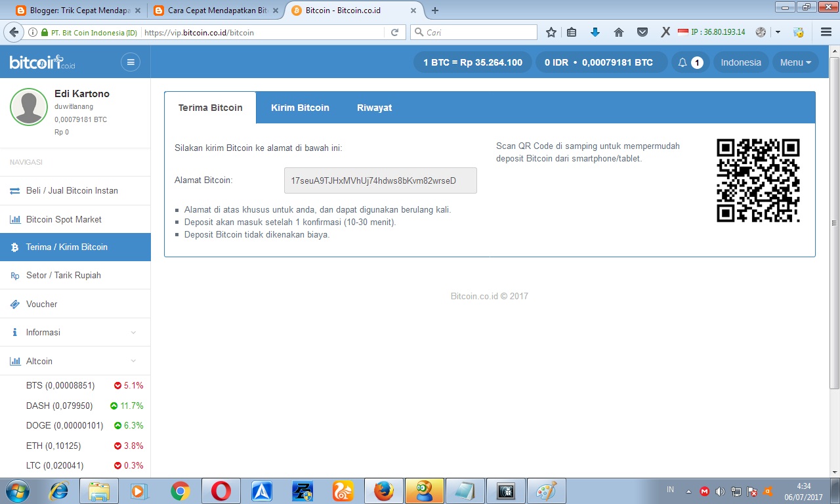Screen dimensions: 840x504
Task: Open the Pocket icon in toolbar
Action: point(642,32)
